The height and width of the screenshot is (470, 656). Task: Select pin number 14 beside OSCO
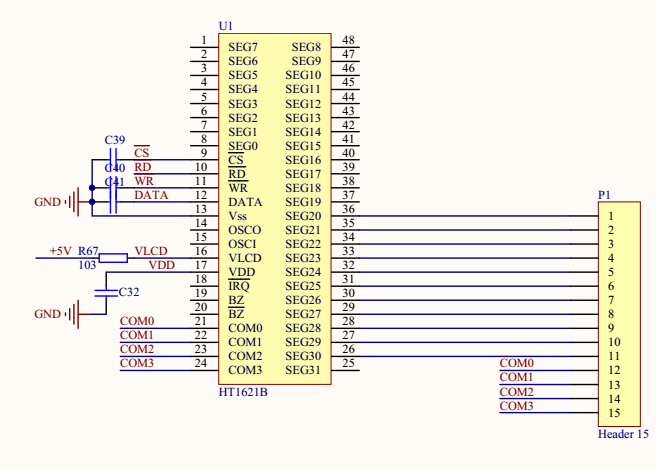pos(201,223)
